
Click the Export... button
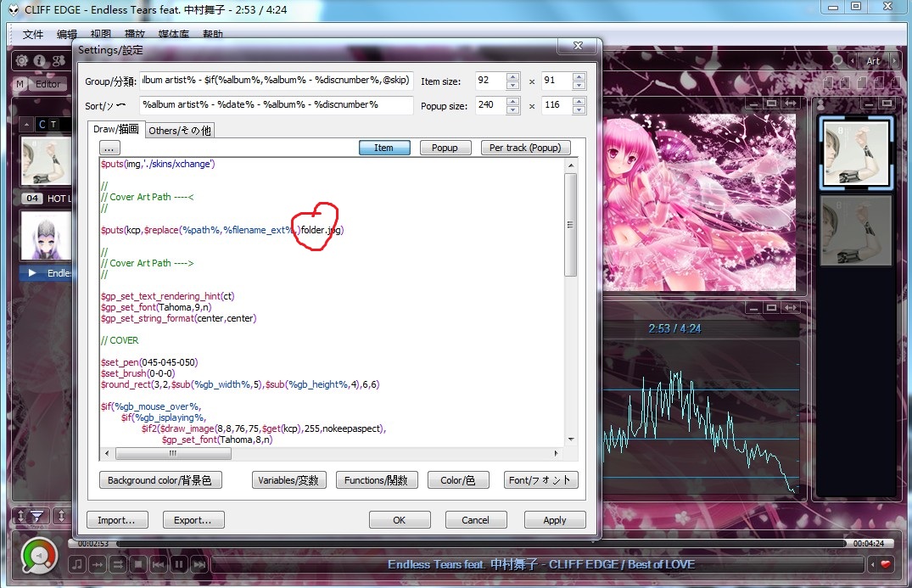pyautogui.click(x=193, y=520)
